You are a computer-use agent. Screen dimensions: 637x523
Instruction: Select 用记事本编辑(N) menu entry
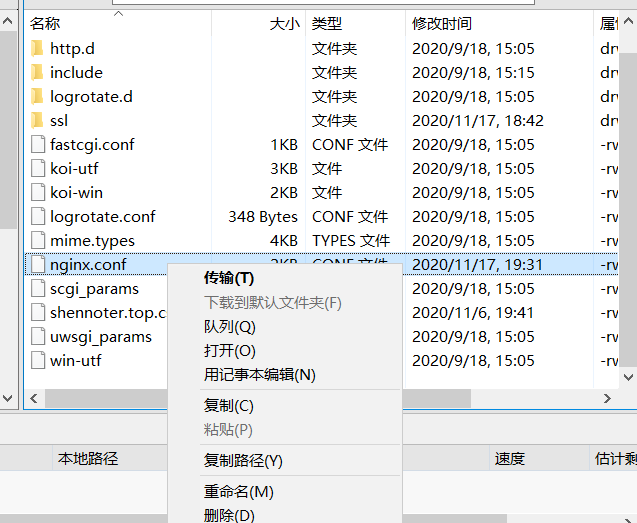coord(259,374)
